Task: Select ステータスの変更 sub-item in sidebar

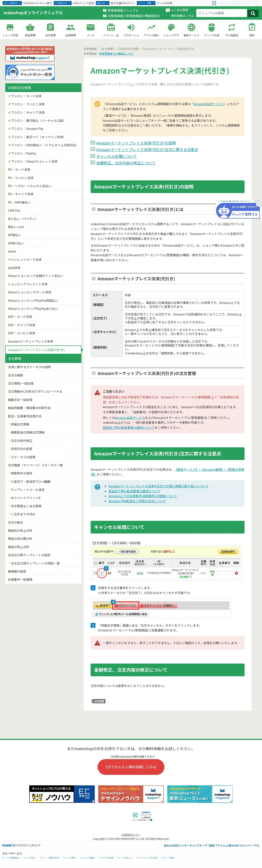Action: (x=43, y=457)
